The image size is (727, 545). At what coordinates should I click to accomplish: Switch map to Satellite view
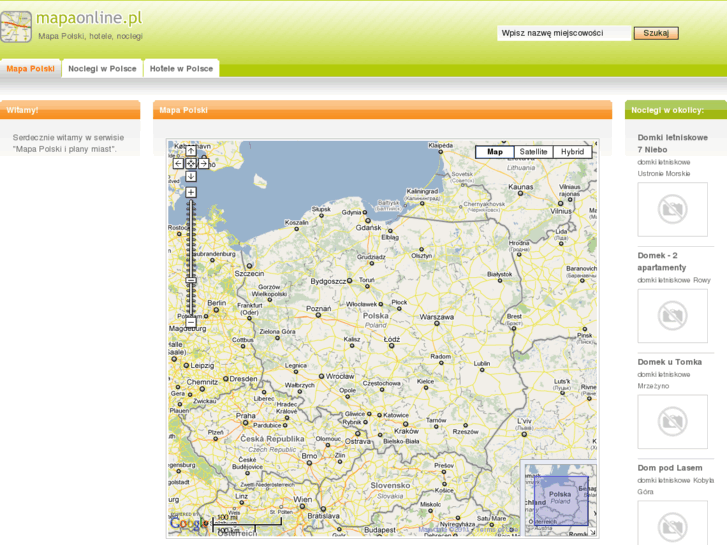[x=533, y=152]
